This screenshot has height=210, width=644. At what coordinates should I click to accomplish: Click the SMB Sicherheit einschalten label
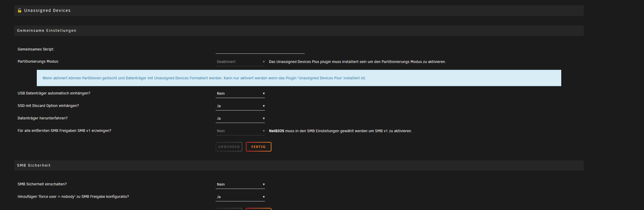coord(42,184)
